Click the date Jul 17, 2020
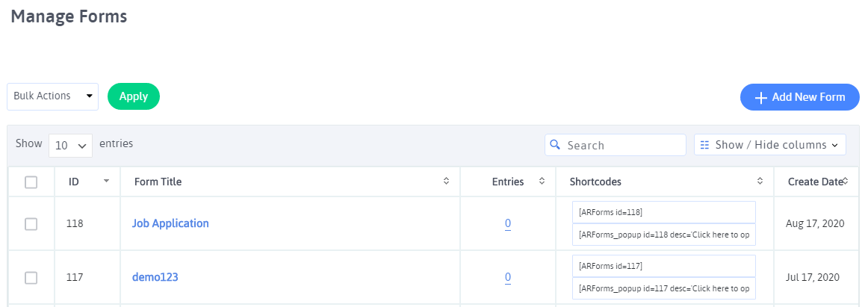 tap(813, 277)
